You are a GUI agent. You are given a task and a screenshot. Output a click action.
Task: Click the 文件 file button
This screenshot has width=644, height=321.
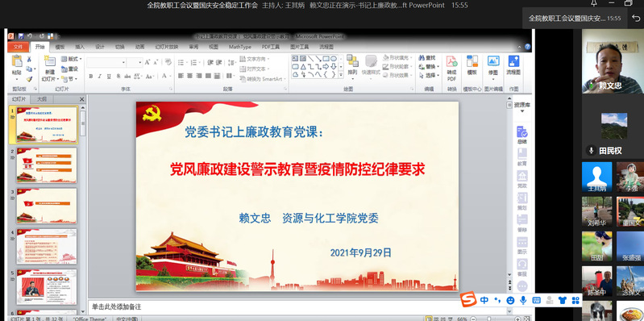coord(18,47)
